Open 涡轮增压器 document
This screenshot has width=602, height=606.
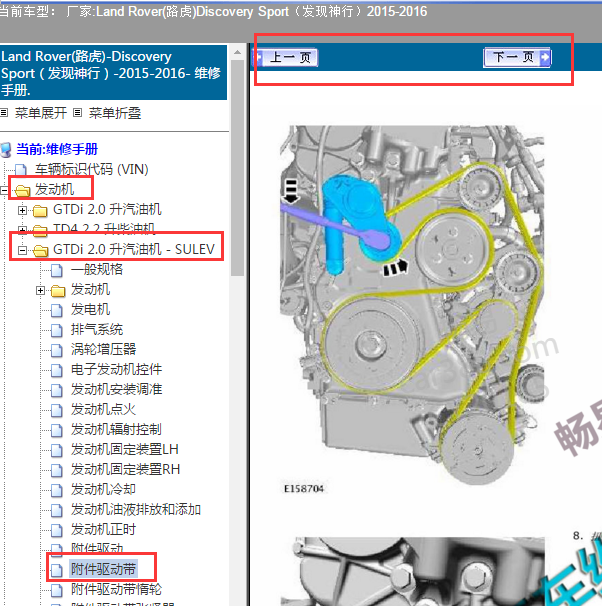104,349
